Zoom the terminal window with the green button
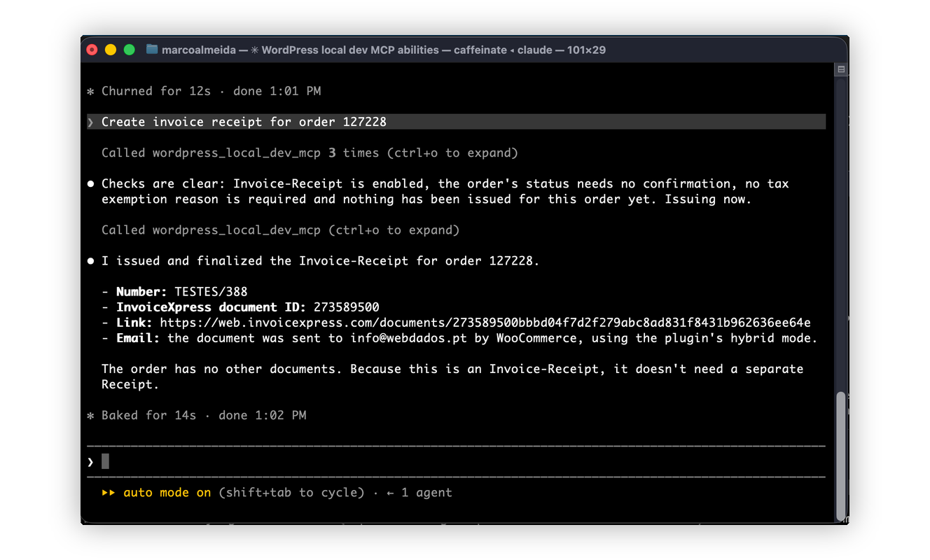930x560 pixels. tap(130, 50)
